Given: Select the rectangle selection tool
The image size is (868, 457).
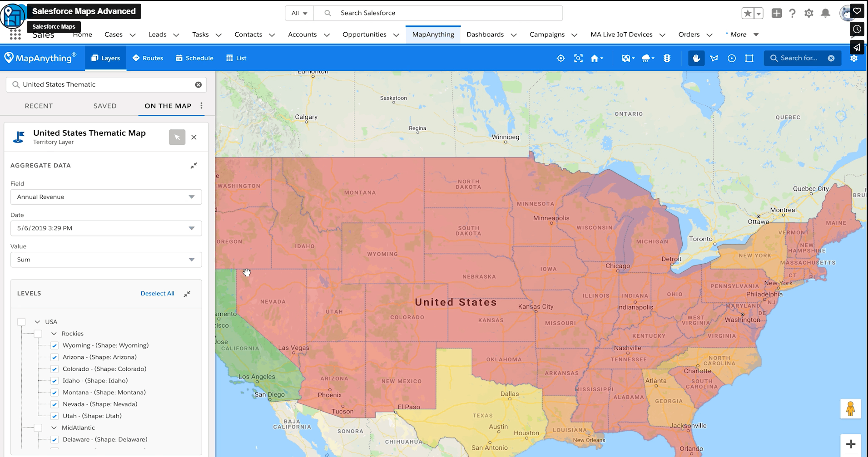Looking at the screenshot, I should [749, 58].
